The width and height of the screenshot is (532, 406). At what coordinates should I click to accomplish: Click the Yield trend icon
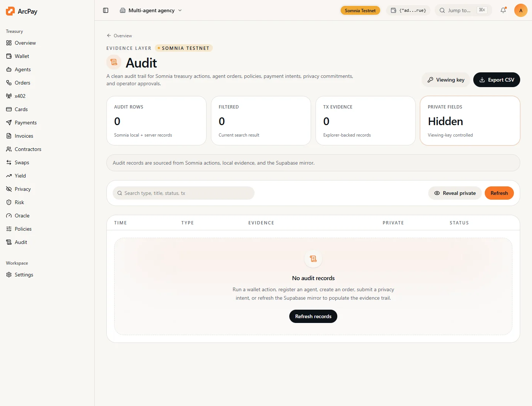coord(9,176)
